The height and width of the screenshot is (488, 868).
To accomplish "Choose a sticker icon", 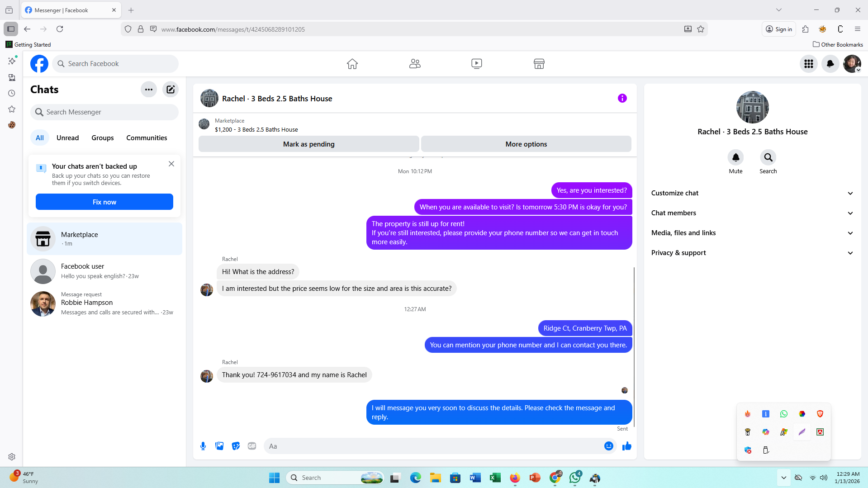I will 236,446.
